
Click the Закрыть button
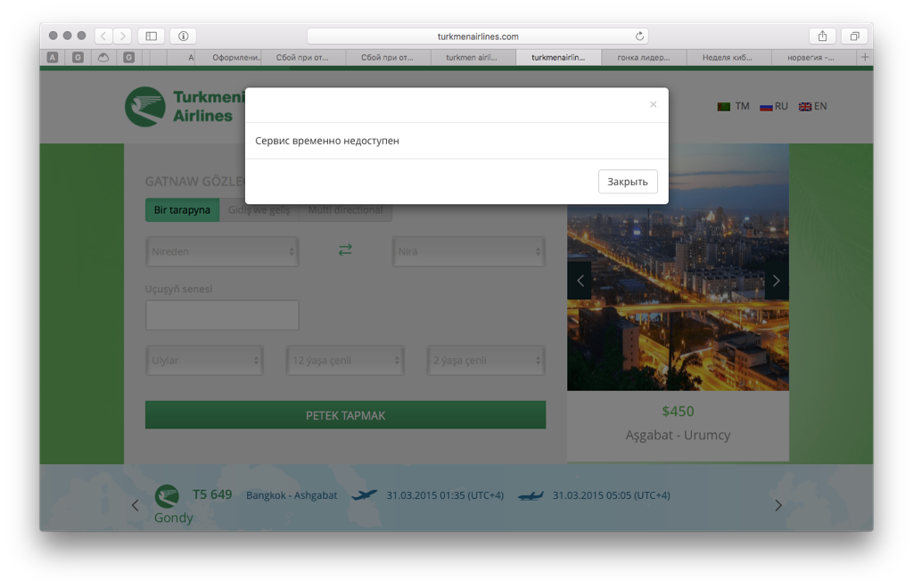tap(628, 182)
